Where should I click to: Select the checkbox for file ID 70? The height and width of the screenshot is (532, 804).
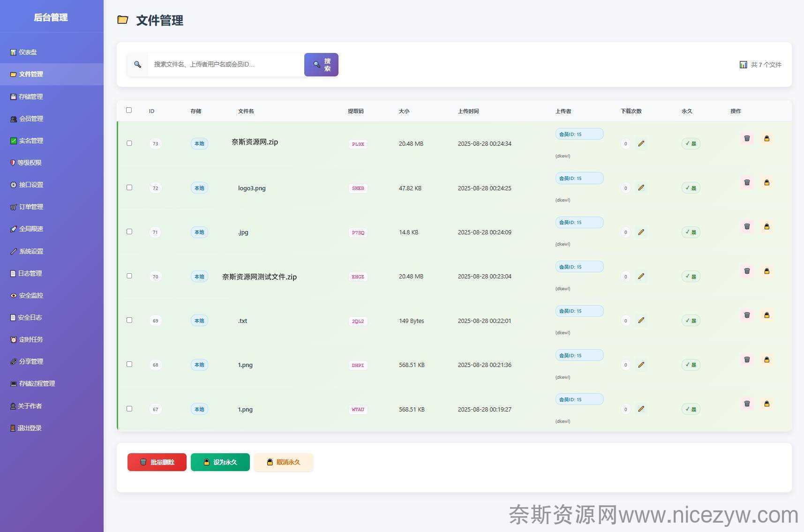[x=129, y=276]
